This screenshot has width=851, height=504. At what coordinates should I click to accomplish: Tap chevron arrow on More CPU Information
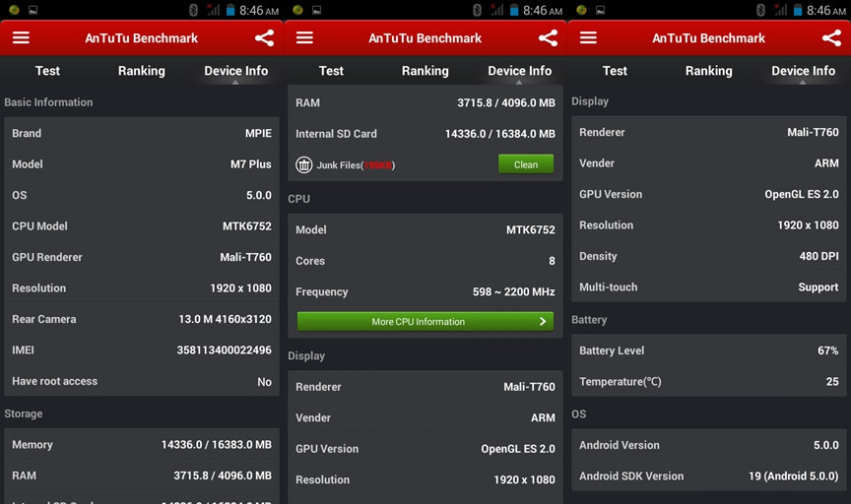click(x=542, y=321)
